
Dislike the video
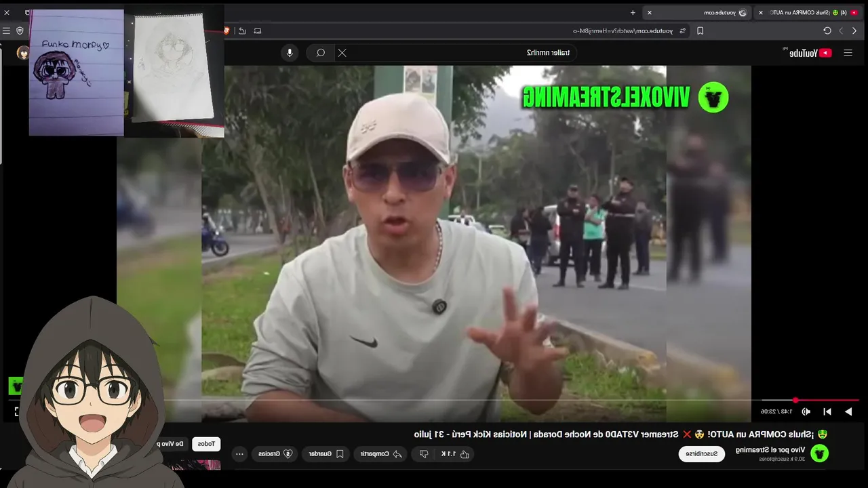[424, 453]
